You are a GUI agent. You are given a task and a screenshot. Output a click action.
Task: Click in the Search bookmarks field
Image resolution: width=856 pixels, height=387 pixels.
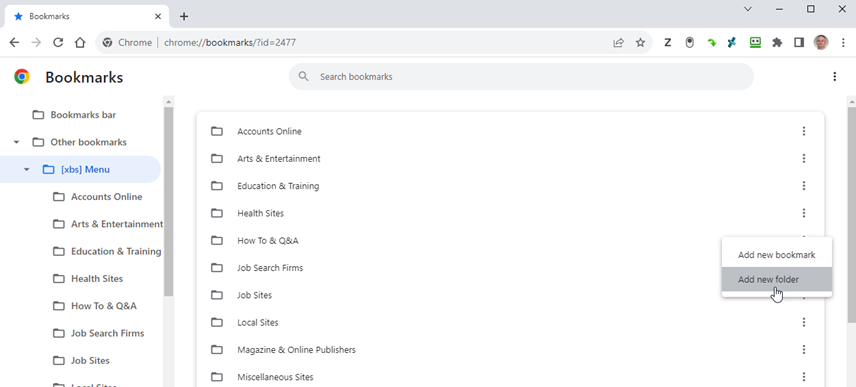[x=521, y=76]
